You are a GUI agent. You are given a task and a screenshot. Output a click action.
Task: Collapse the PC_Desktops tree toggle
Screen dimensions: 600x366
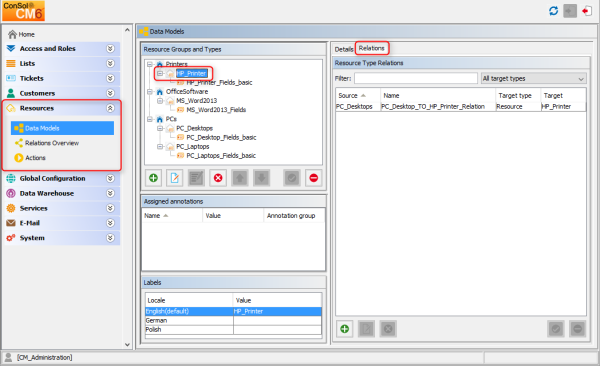tap(160, 129)
